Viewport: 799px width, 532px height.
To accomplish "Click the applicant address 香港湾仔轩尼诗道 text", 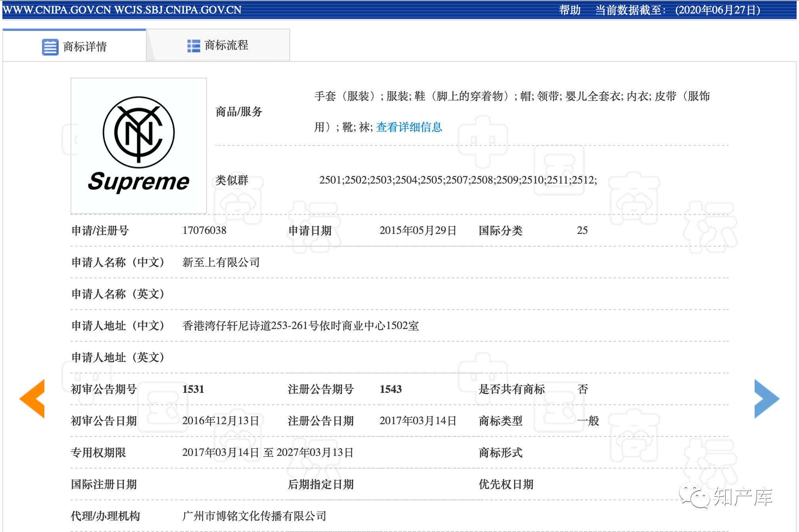I will 300,325.
